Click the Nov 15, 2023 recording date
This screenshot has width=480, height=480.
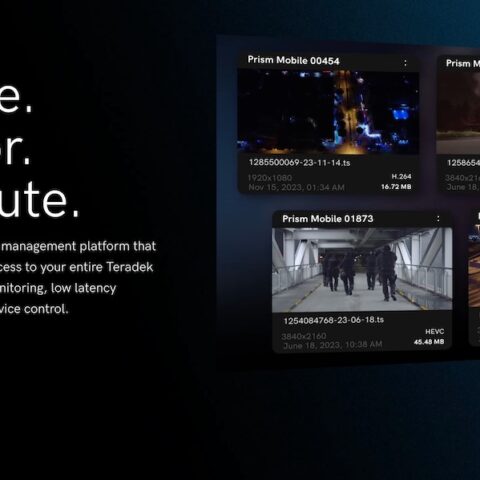(296, 187)
